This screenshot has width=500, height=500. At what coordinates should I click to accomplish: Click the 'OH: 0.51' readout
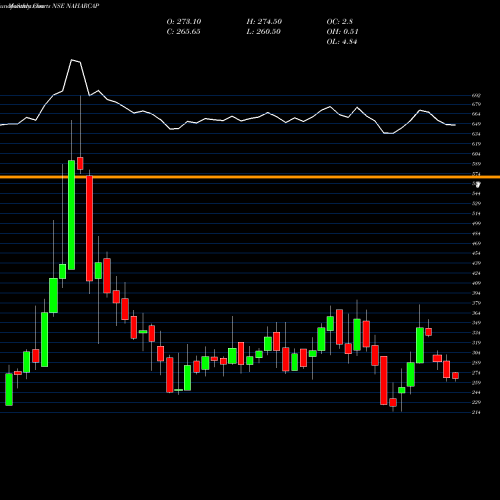click(342, 32)
